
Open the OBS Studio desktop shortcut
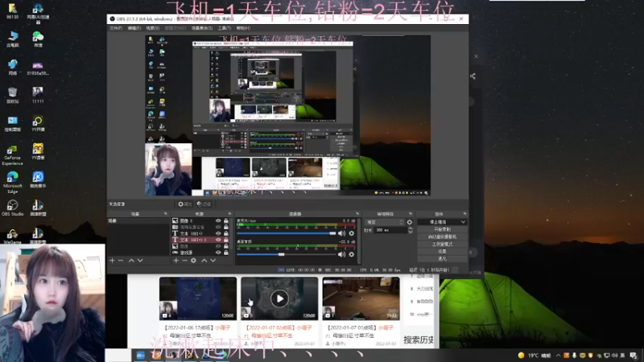12,208
